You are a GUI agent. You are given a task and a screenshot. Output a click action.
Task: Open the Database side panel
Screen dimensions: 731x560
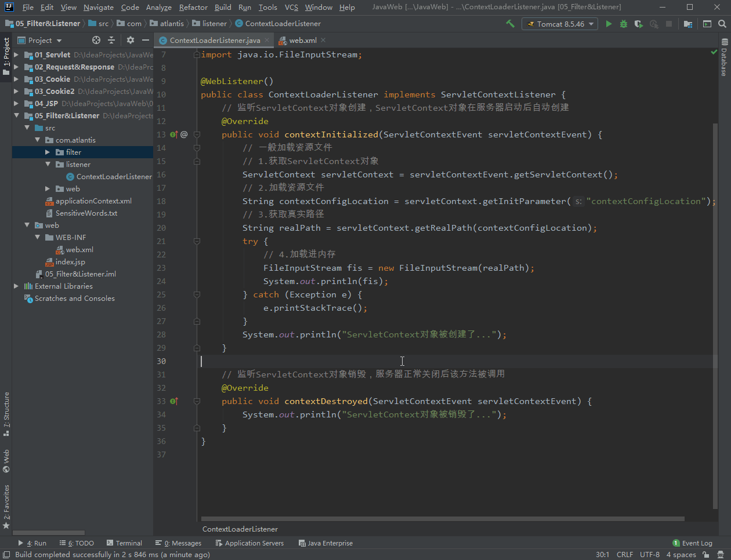click(x=724, y=57)
